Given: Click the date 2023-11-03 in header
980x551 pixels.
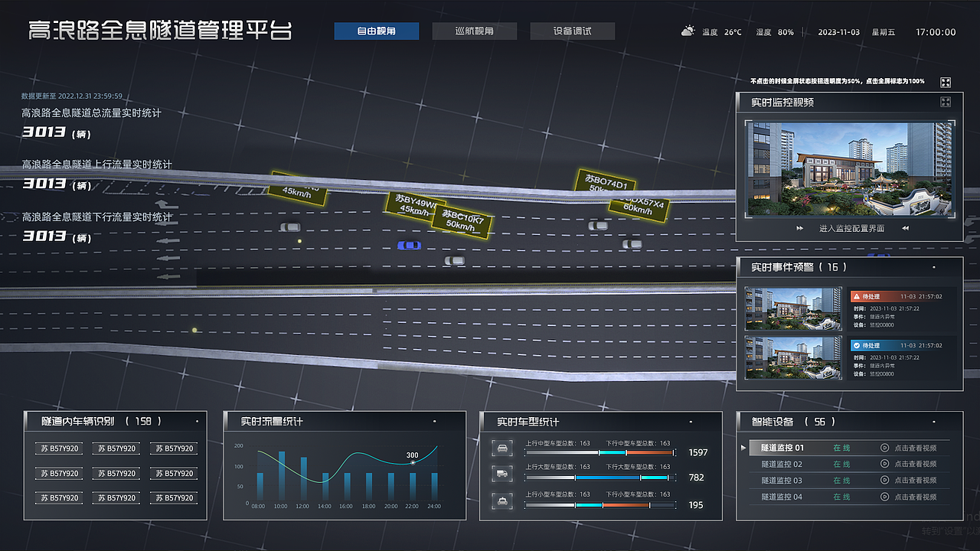Looking at the screenshot, I should [x=838, y=32].
